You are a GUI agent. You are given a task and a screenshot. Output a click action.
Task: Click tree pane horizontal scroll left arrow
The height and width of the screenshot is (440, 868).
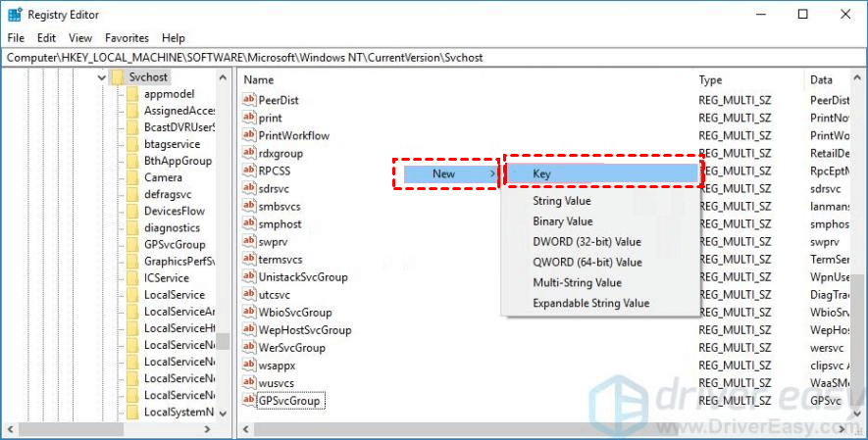point(11,429)
